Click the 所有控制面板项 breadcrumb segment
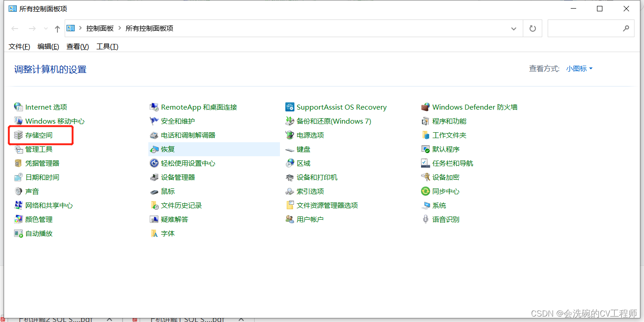Image resolution: width=644 pixels, height=322 pixels. (149, 28)
